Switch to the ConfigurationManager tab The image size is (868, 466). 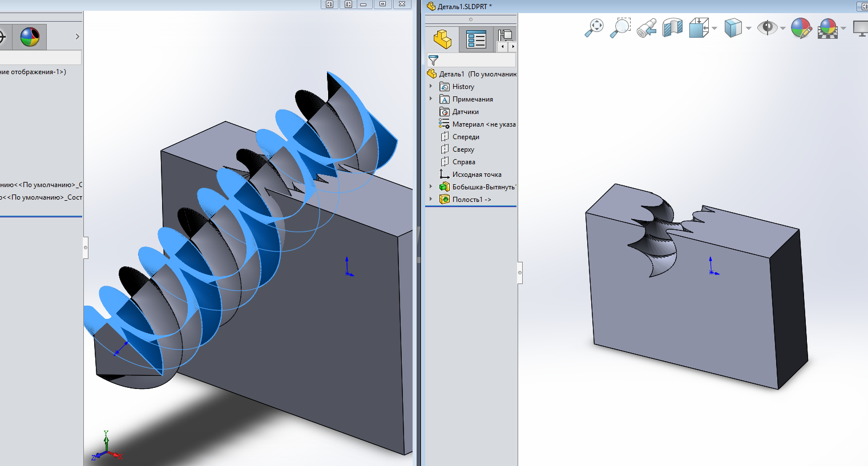click(x=505, y=35)
